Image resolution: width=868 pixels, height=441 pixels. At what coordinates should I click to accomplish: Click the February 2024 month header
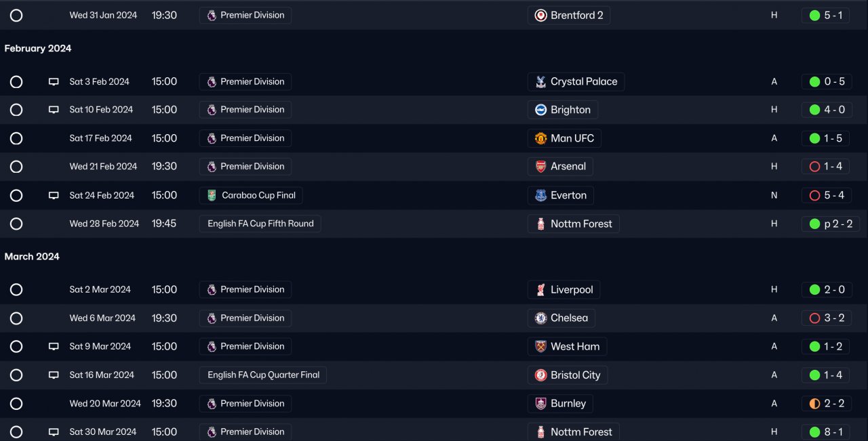38,49
